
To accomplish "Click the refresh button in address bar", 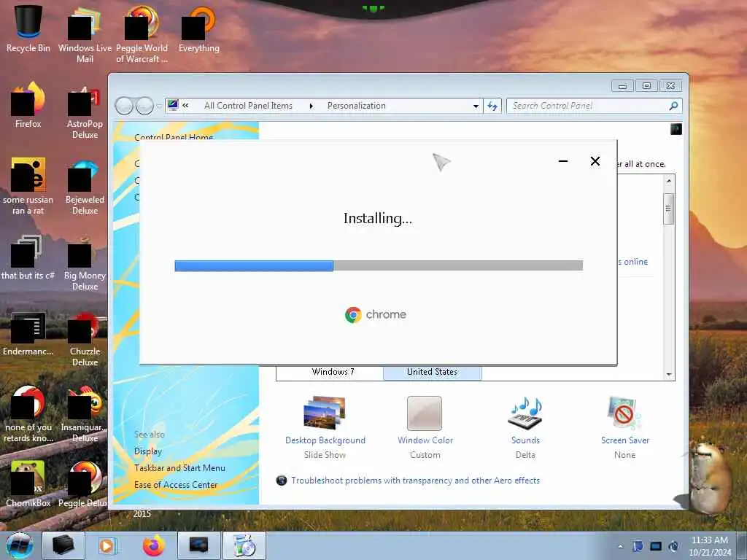I will pyautogui.click(x=492, y=106).
